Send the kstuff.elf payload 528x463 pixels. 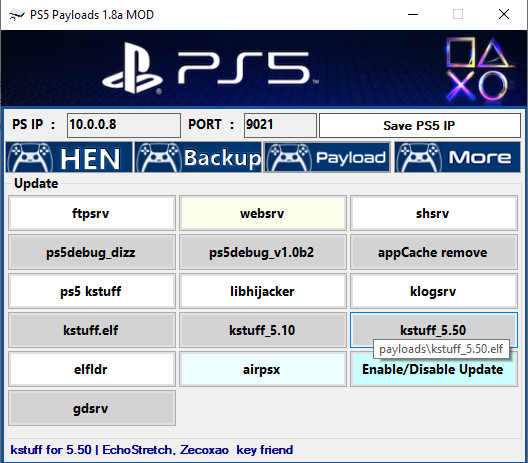click(92, 330)
